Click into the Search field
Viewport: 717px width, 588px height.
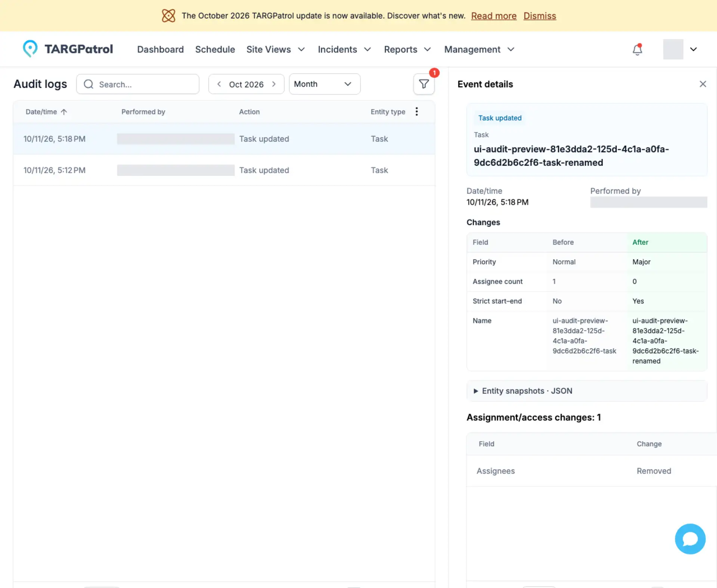tap(138, 84)
